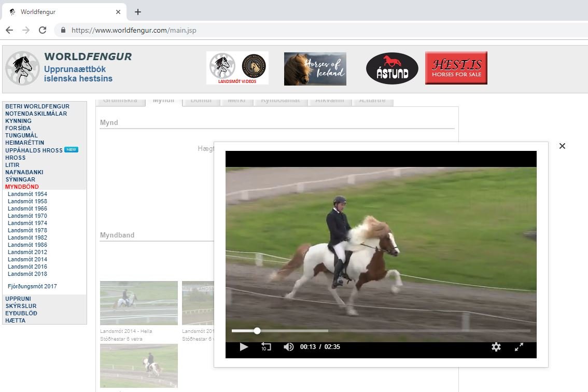Click the site security lock icon

click(63, 30)
